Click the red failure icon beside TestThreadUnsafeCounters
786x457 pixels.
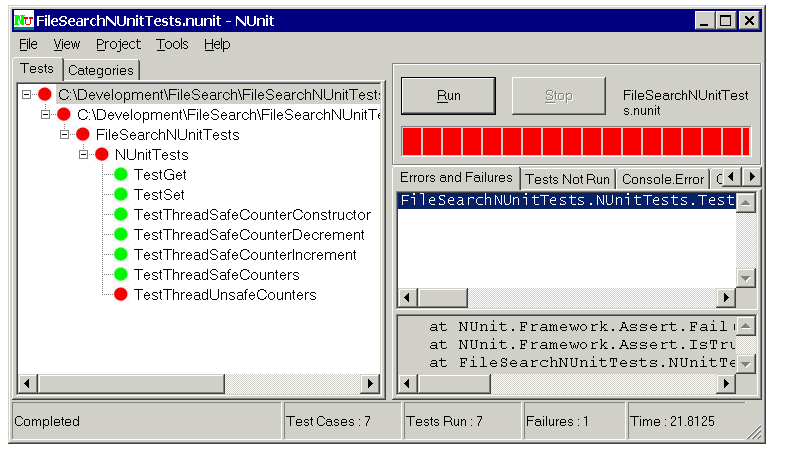click(120, 295)
